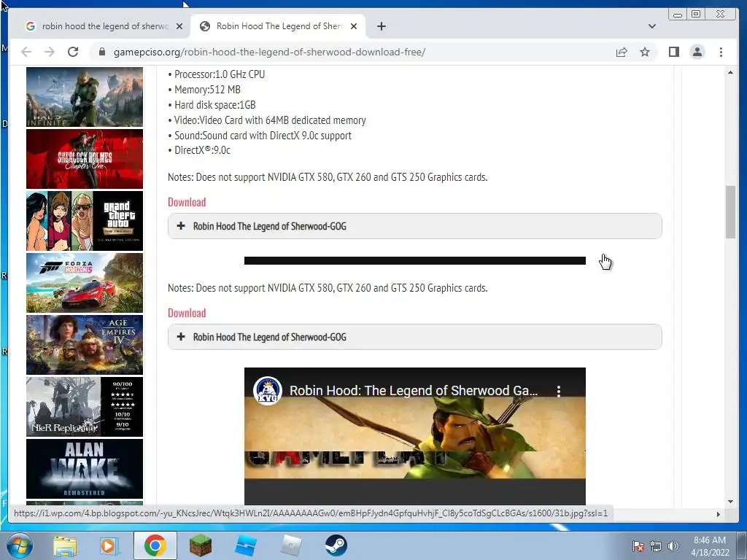Click the address bar URL
The image size is (747, 560).
click(269, 52)
